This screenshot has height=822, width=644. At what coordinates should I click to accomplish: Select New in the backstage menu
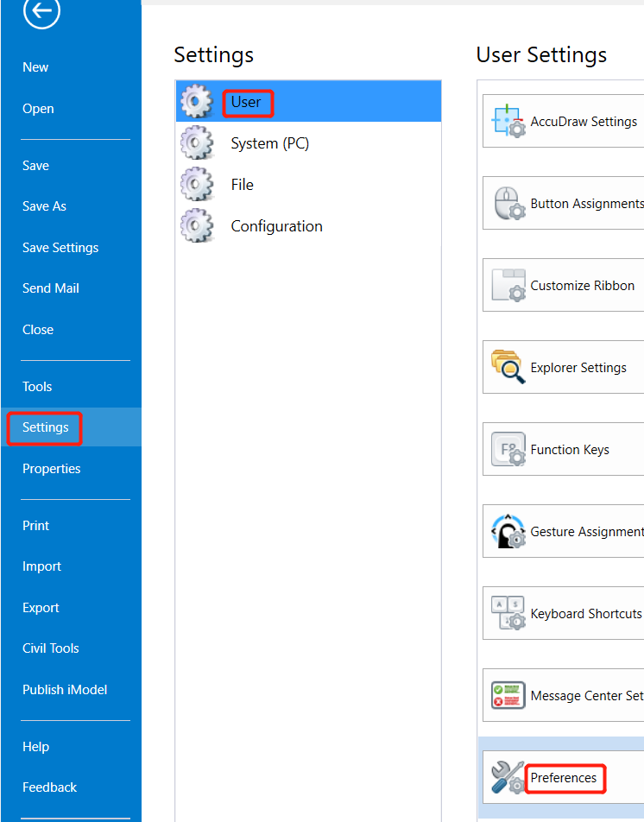[x=35, y=67]
